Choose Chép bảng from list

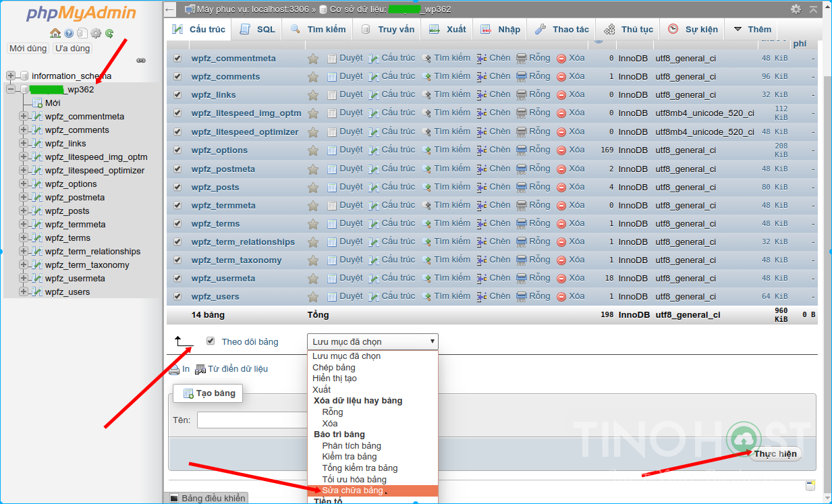click(334, 367)
